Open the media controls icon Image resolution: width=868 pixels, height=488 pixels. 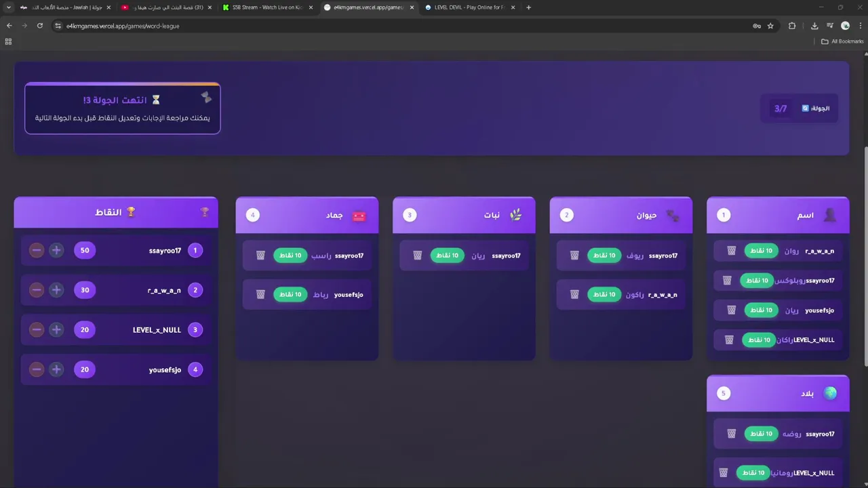[830, 26]
